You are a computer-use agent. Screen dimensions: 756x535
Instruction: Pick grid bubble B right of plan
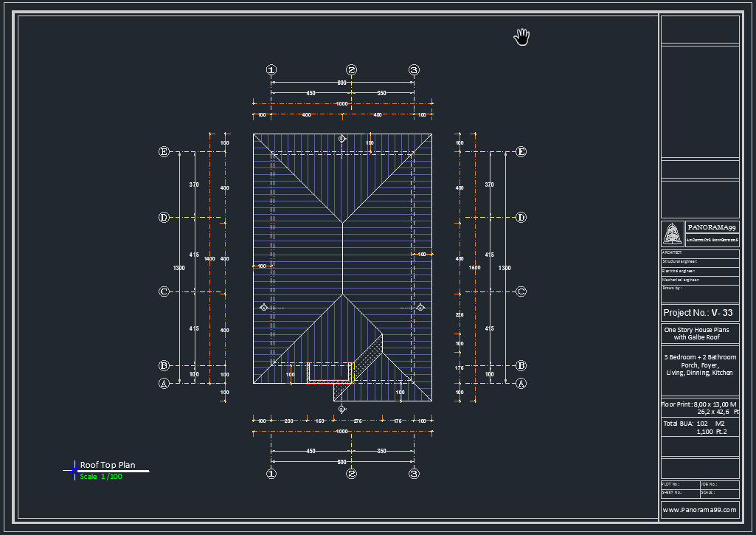tap(521, 366)
